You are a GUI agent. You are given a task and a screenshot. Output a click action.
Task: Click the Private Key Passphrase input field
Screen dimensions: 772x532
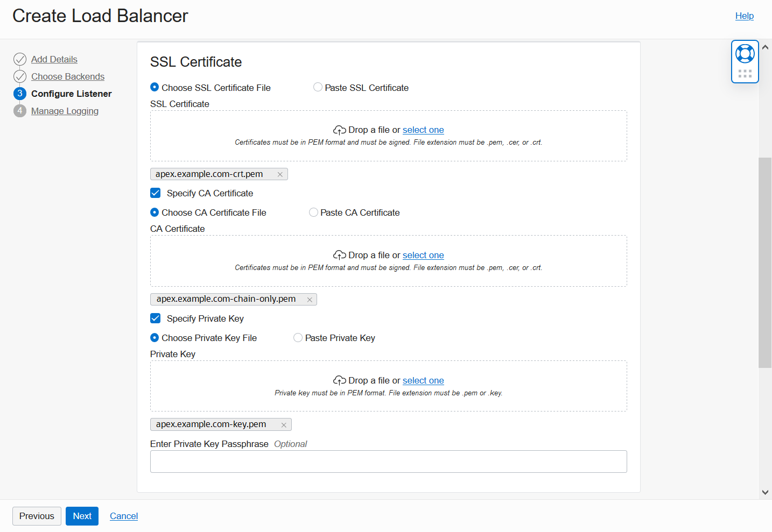[x=389, y=462]
